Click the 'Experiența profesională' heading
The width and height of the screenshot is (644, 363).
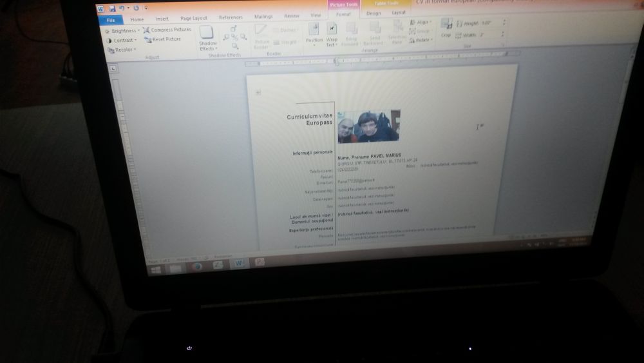click(x=311, y=230)
